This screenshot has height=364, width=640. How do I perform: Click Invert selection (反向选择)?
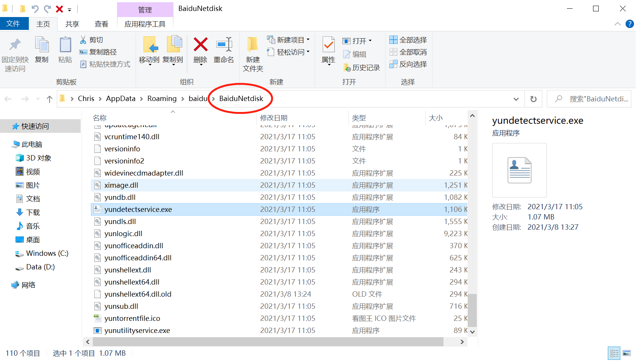(408, 64)
